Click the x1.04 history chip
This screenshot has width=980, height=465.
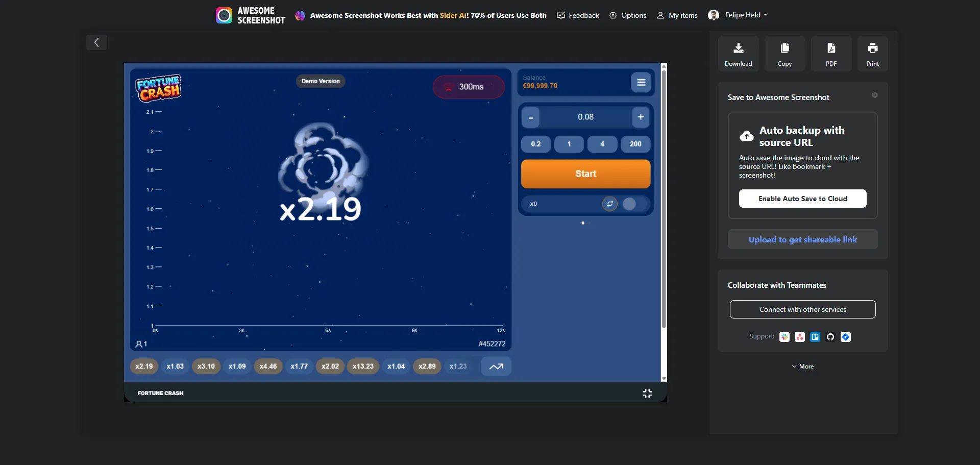(x=396, y=366)
